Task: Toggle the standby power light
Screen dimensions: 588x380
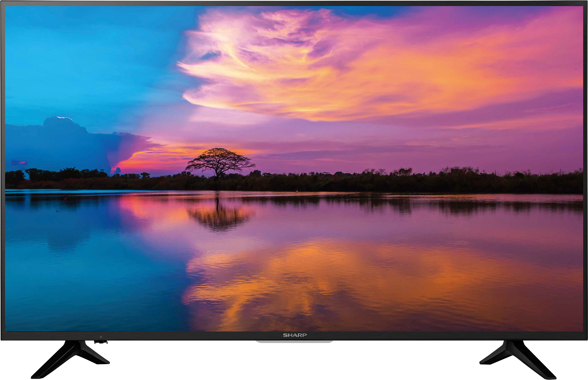Action: 101,337
